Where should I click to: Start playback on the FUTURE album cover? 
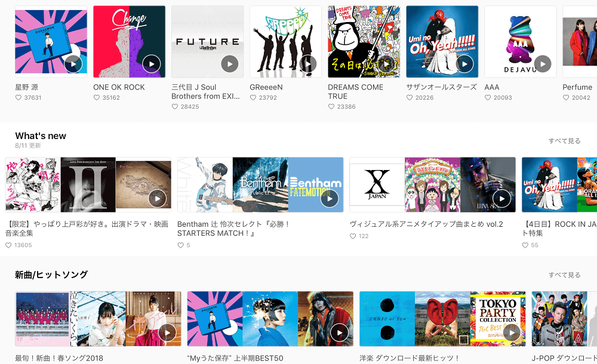point(230,64)
